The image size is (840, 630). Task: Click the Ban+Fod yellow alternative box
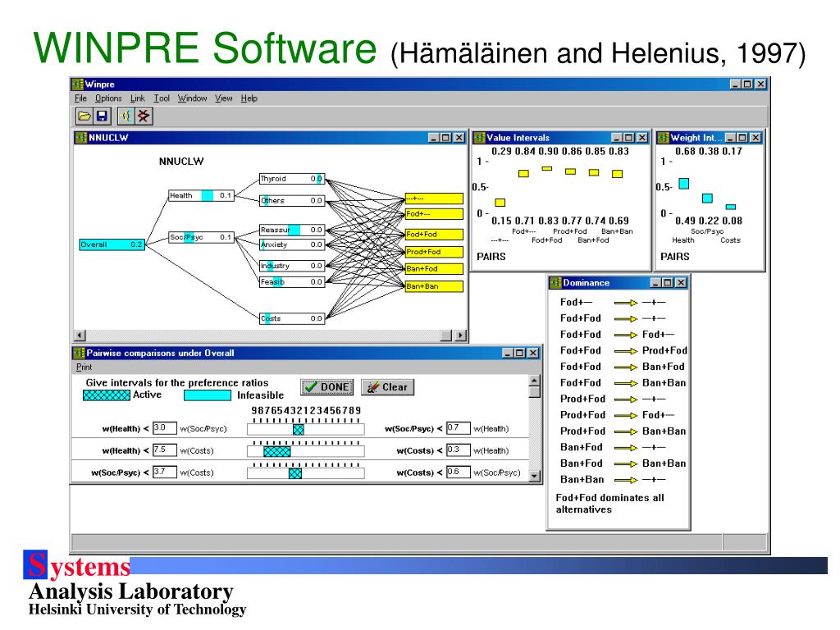click(x=434, y=269)
